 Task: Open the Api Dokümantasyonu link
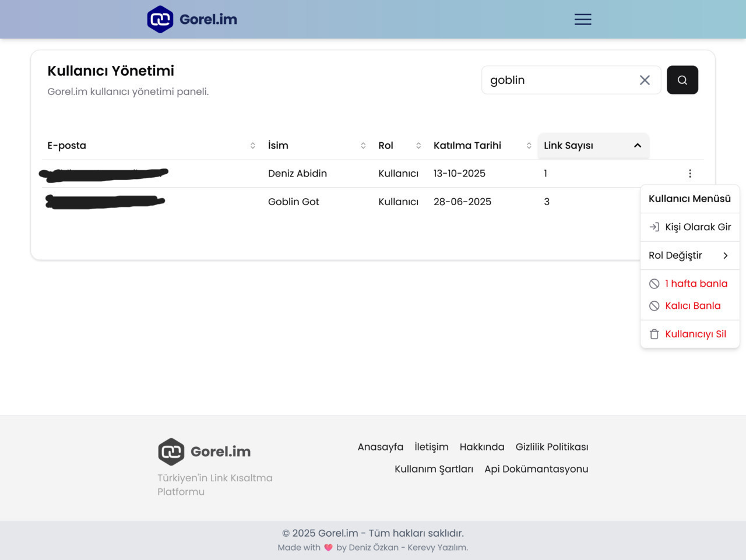coord(536,469)
